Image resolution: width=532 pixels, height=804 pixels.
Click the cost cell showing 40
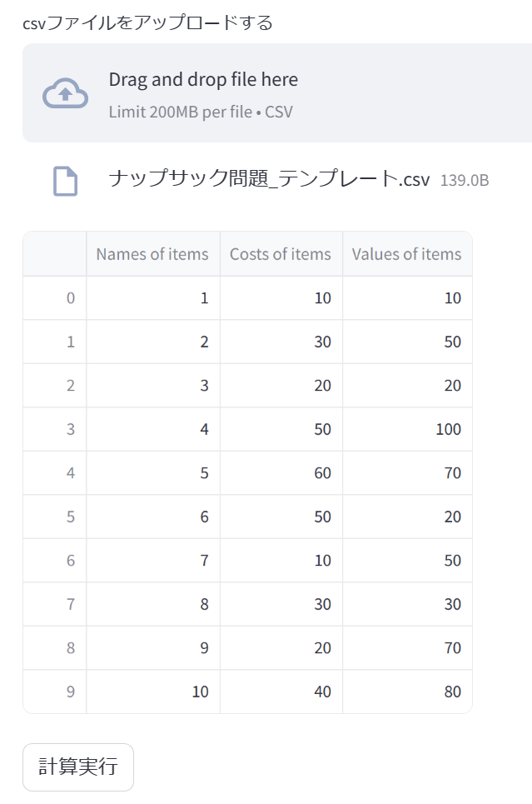[281, 692]
